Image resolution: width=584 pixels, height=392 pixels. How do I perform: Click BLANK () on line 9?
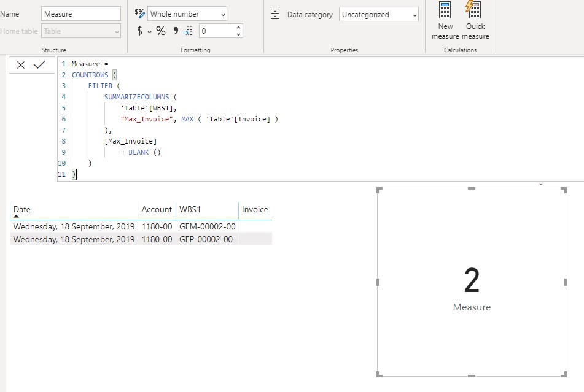tap(144, 152)
